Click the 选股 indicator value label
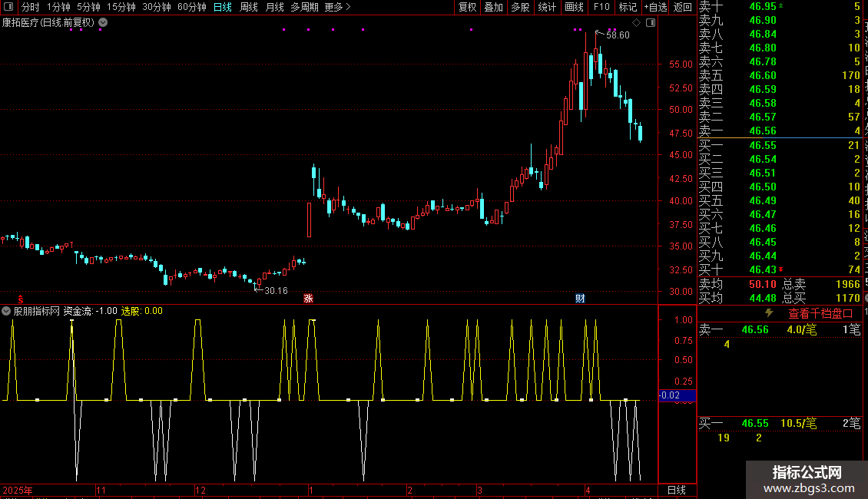 (x=141, y=311)
